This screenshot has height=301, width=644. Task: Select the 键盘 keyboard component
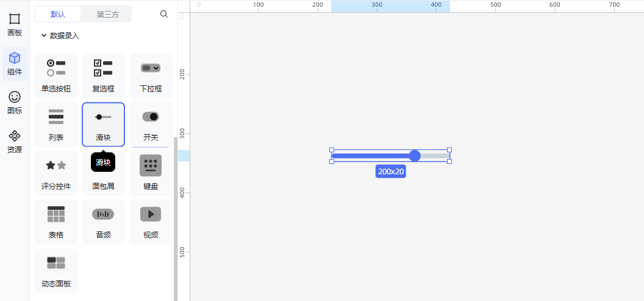point(151,173)
